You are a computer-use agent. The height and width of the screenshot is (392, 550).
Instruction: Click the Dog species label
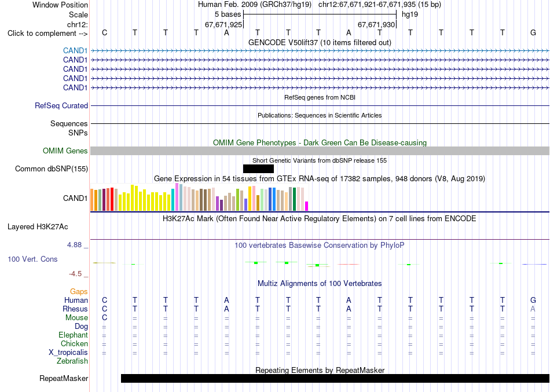coord(81,327)
